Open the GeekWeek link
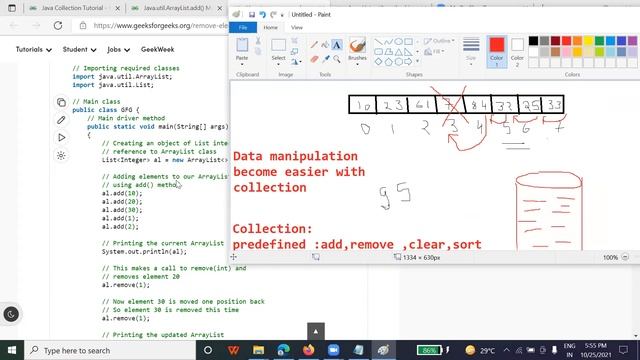Screen dimensions: 640x360 click(x=158, y=49)
